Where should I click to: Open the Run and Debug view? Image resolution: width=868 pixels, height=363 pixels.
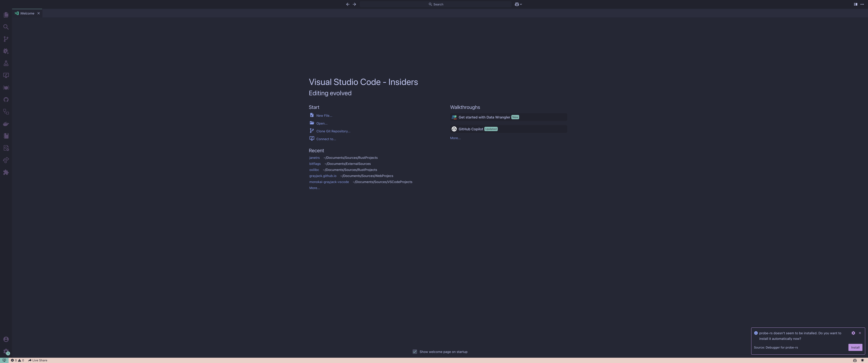tap(6, 51)
